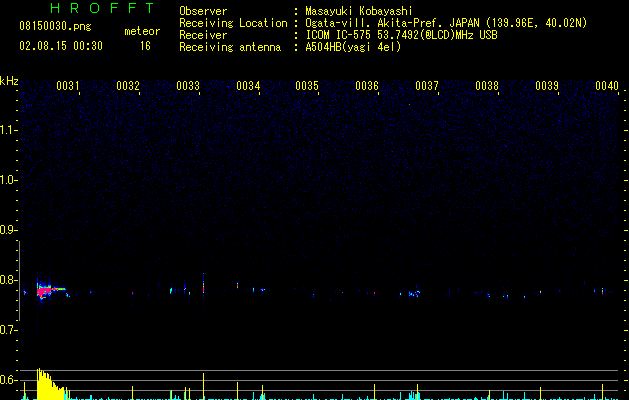629x400 pixels.
Task: Click the Receiving antenna label
Action: tap(230, 47)
